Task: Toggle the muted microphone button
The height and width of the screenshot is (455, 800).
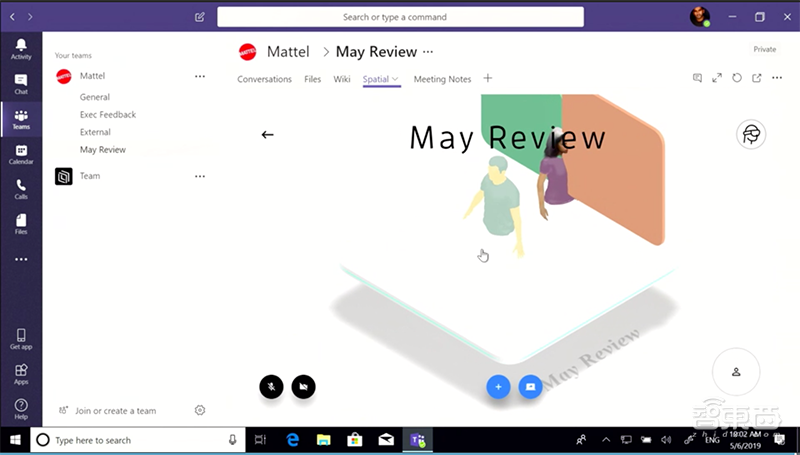Action: (271, 386)
